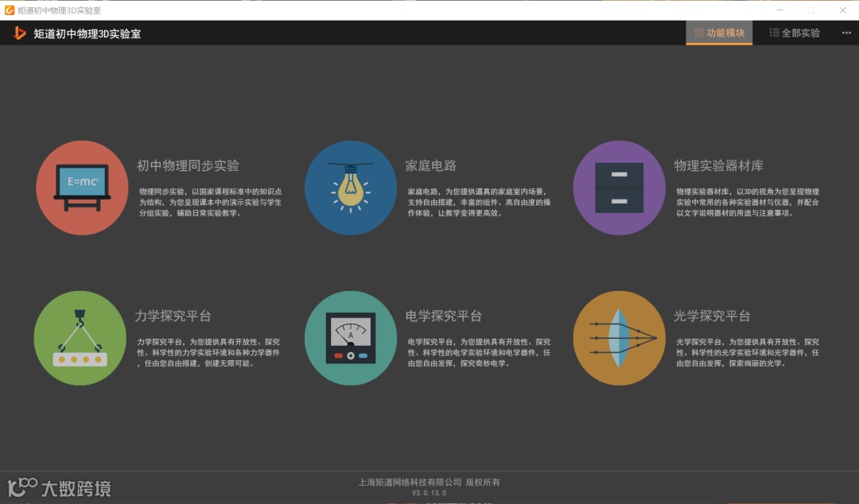Viewport: 859px width, 504px height.
Task: Click the 矩道初中物理3D实验室 header title
Action: [x=87, y=33]
